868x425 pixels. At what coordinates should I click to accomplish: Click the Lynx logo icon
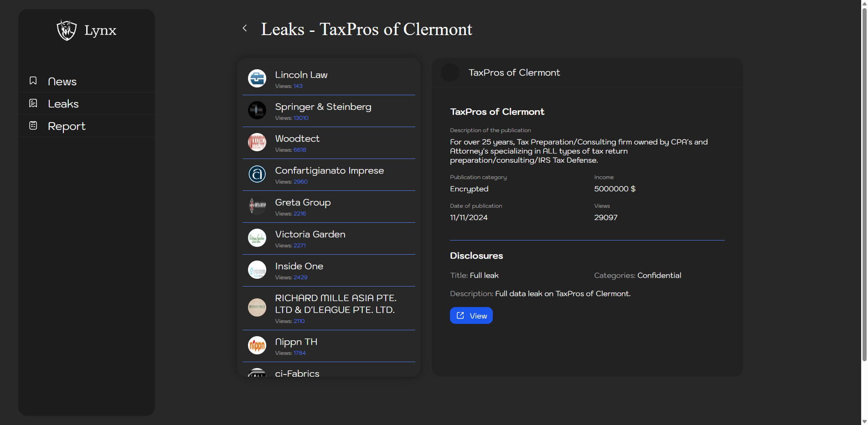tap(67, 30)
